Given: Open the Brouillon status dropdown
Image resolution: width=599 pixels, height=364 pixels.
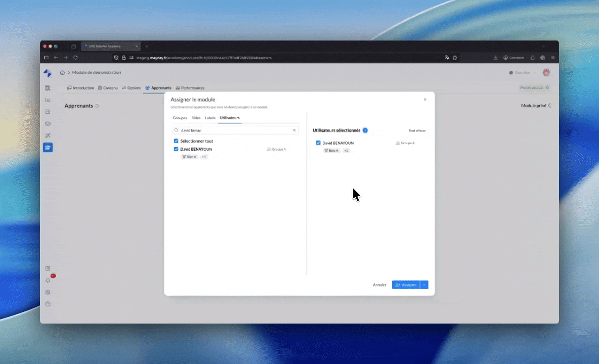Looking at the screenshot, I should (523, 73).
